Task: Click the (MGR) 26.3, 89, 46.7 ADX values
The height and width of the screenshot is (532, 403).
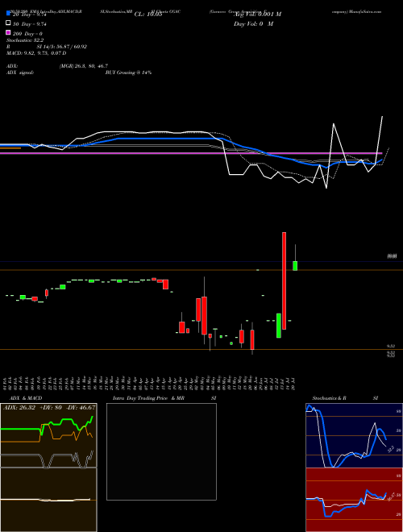Action: [x=84, y=66]
